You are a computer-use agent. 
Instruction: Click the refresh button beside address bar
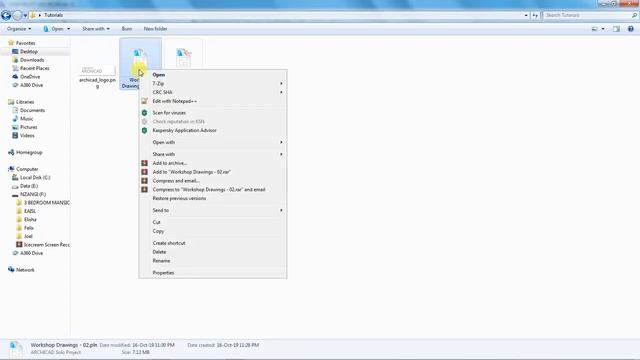(535, 15)
